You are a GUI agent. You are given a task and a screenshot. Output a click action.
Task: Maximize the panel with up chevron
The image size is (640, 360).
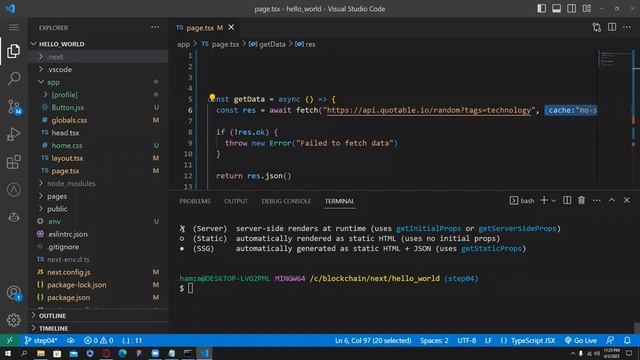[x=611, y=200]
